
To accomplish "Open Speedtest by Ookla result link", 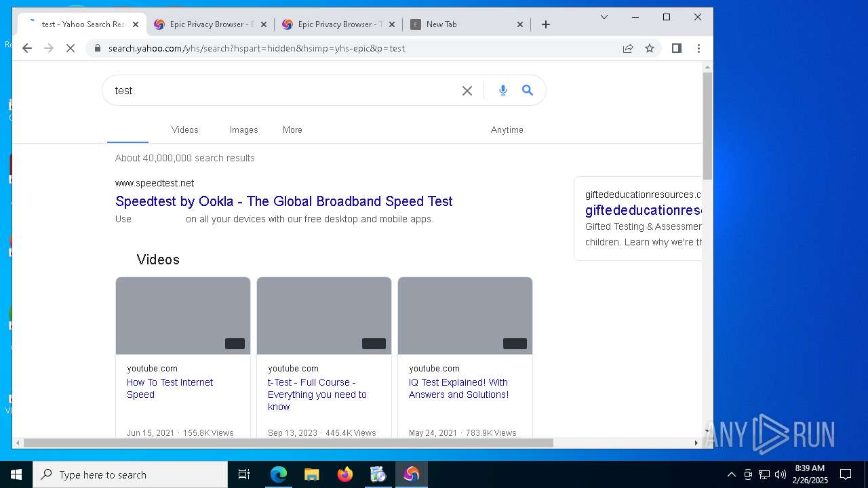I will (283, 201).
